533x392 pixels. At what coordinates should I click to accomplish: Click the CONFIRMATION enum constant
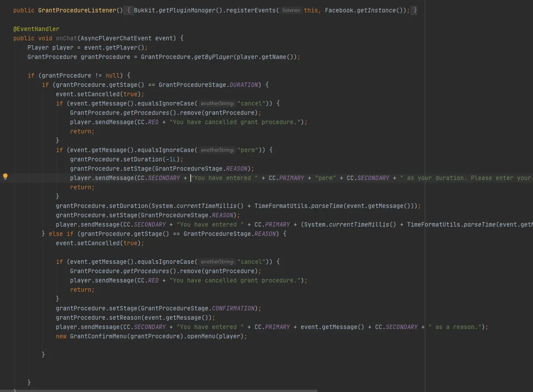tap(233, 308)
